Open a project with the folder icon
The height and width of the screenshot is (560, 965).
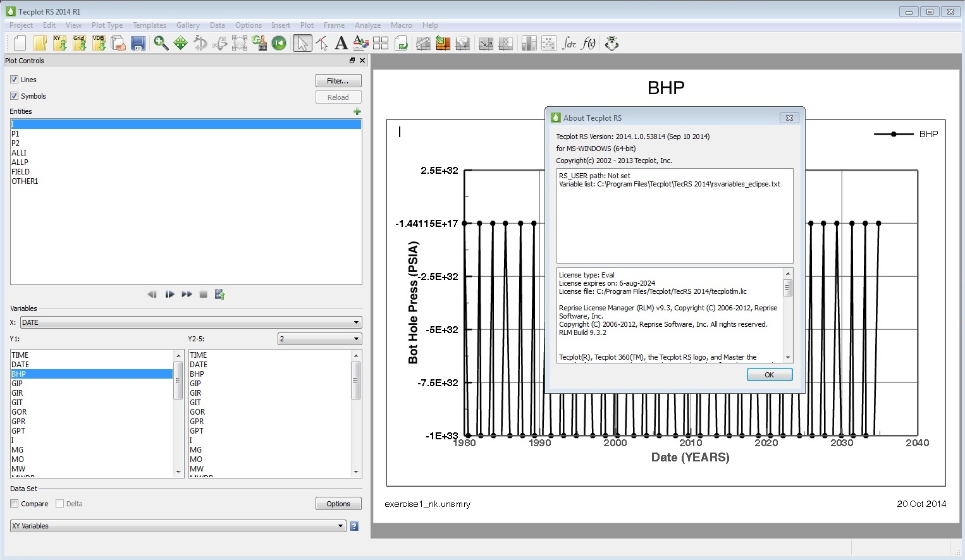(40, 43)
